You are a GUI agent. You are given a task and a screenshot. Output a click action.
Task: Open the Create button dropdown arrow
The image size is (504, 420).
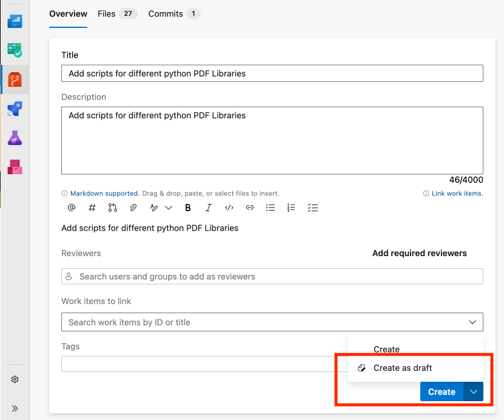(x=474, y=391)
